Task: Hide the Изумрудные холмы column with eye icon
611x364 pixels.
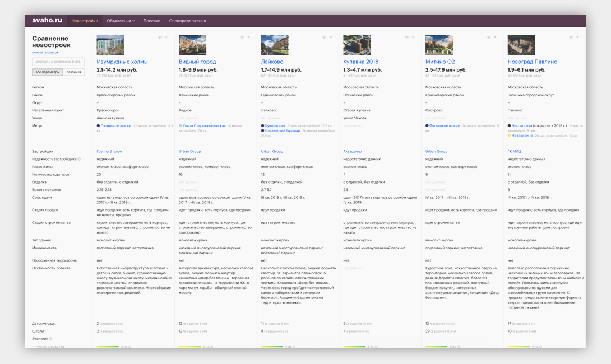Action: click(160, 38)
